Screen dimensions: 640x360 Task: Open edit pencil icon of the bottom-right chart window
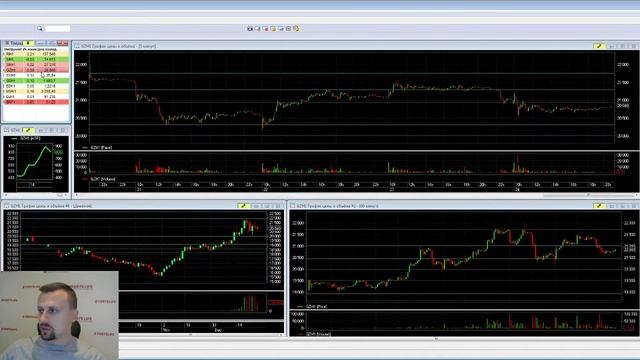click(x=599, y=206)
